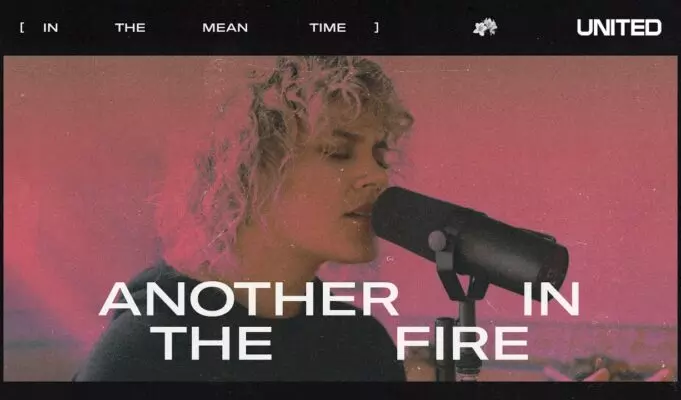The width and height of the screenshot is (681, 400).
Task: Click the large title word ANOTHER
Action: (x=249, y=299)
